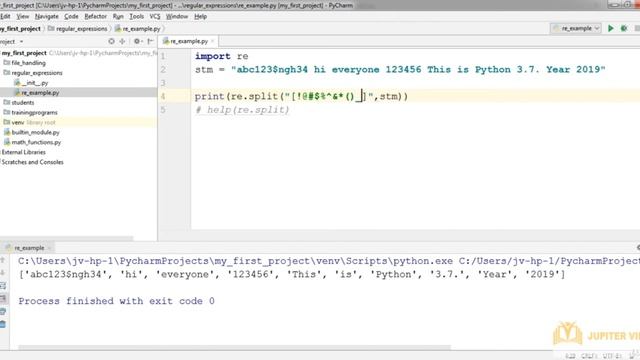Click the down arrow icon in Run panel
Image resolution: width=640 pixels, height=360 pixels.
pos(3,273)
